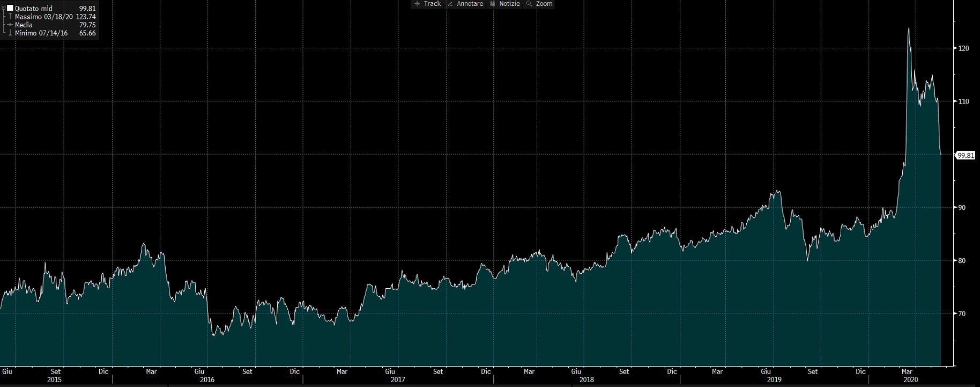
Task: Click the Minimo low-marker icon in legend
Action: coord(10,33)
